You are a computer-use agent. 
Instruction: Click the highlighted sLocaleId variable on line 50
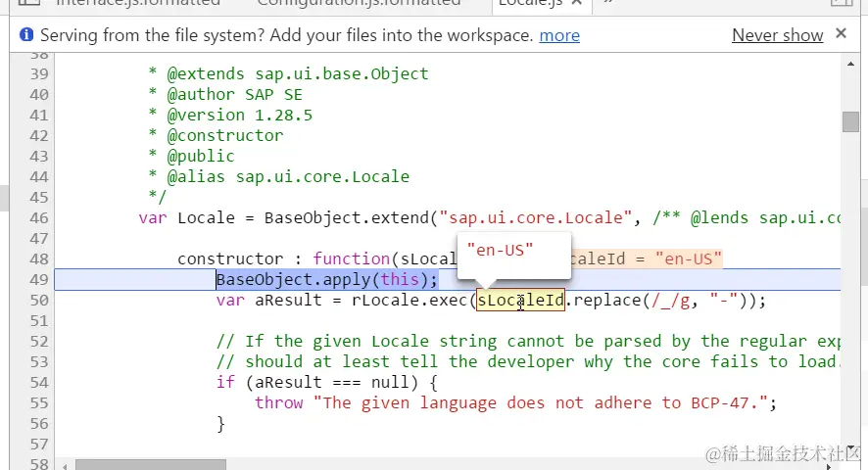tap(520, 300)
